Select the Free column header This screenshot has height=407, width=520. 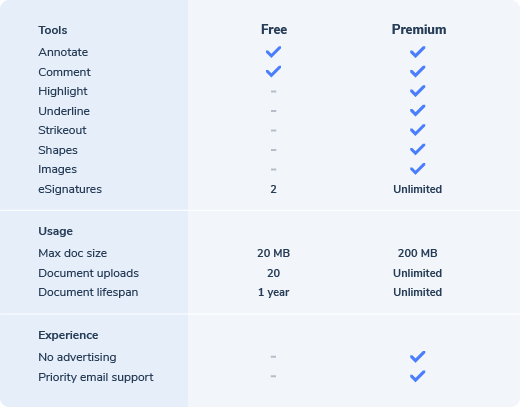[x=274, y=29]
